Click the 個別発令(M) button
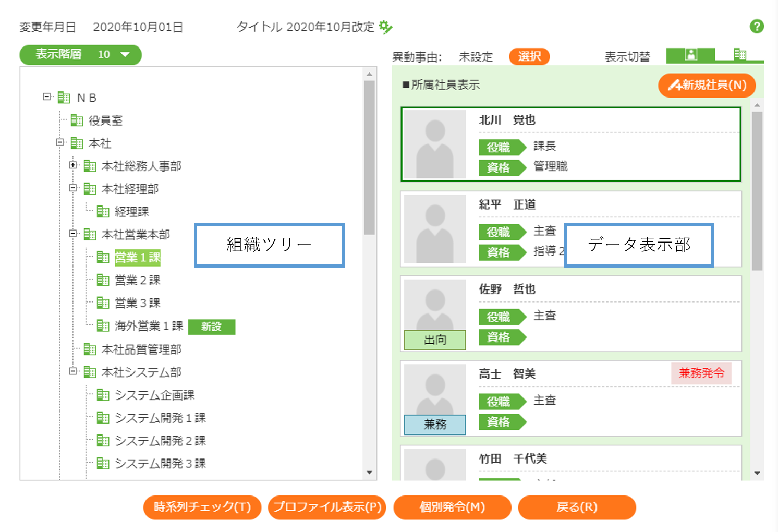This screenshot has height=532, width=778. [452, 507]
